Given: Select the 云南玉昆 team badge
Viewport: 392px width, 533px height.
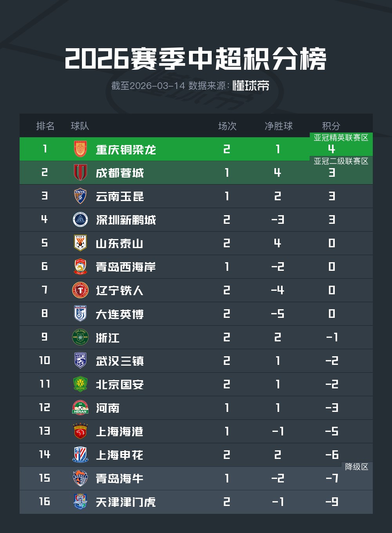Looking at the screenshot, I should tap(80, 196).
